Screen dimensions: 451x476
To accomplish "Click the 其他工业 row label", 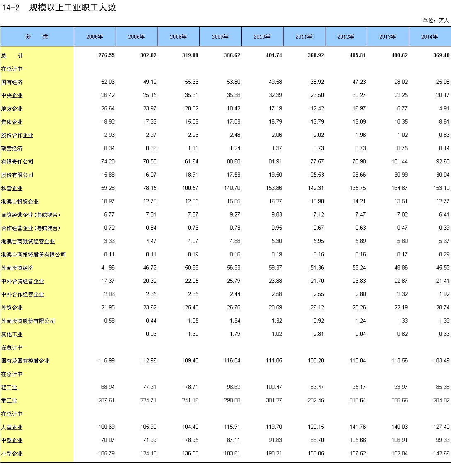I will (x=12, y=334).
